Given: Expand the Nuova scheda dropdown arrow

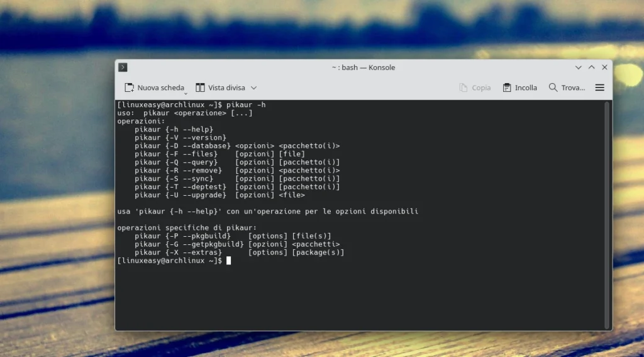Looking at the screenshot, I should point(186,94).
